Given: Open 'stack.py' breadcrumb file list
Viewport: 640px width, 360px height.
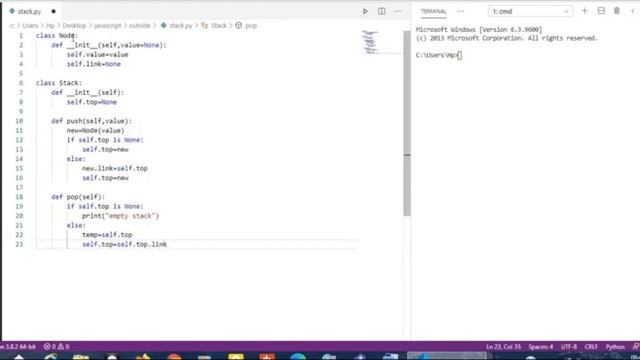Looking at the screenshot, I should click(181, 25).
